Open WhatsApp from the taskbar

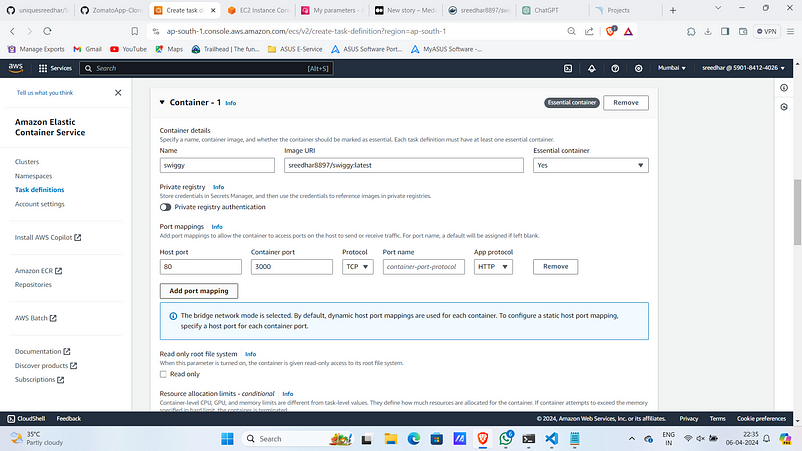tap(506, 439)
